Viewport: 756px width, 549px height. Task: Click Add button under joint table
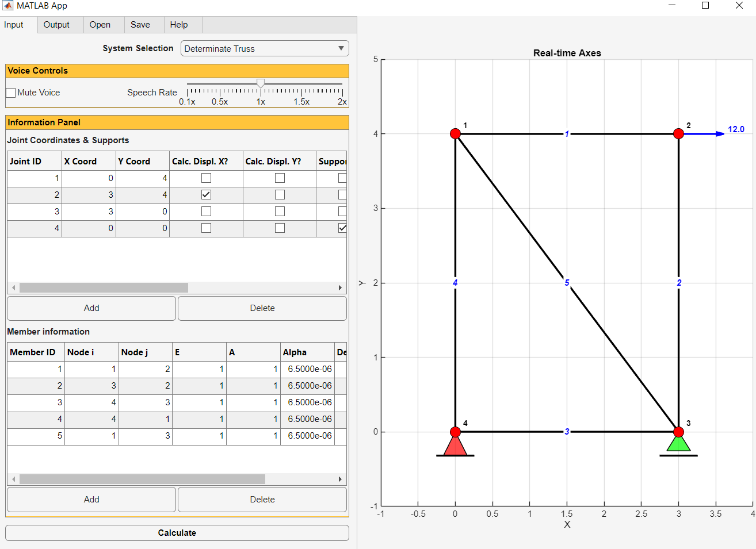coord(91,308)
